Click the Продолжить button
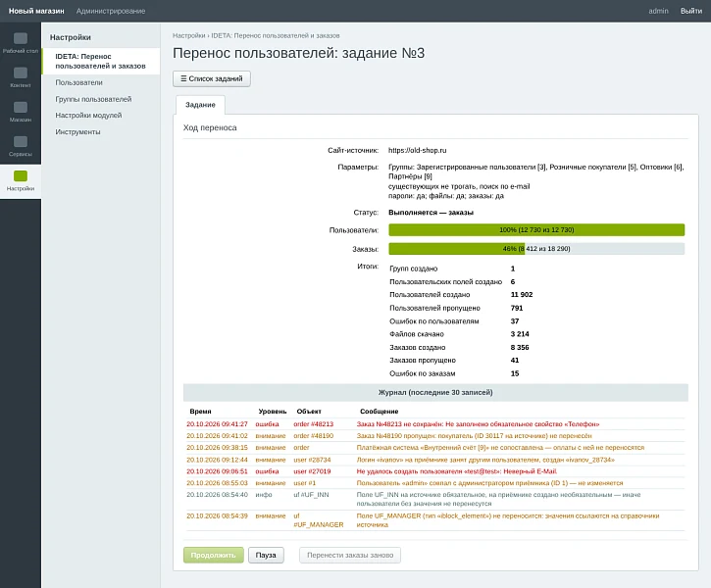This screenshot has width=711, height=588. (x=214, y=555)
